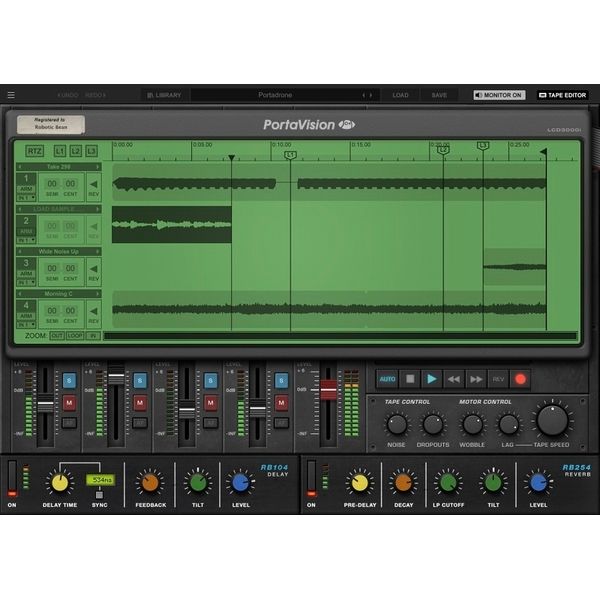Image resolution: width=600 pixels, height=600 pixels.
Task: Click channel 2 level fader
Action: click(116, 377)
